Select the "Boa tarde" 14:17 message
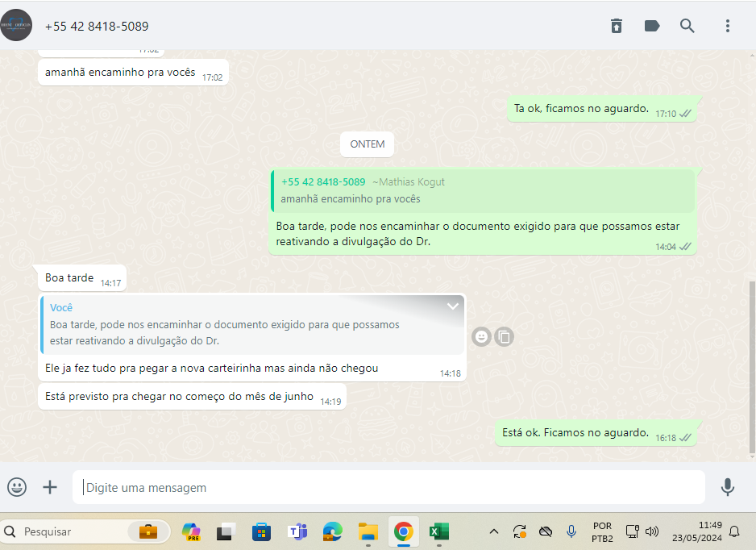 click(x=82, y=278)
